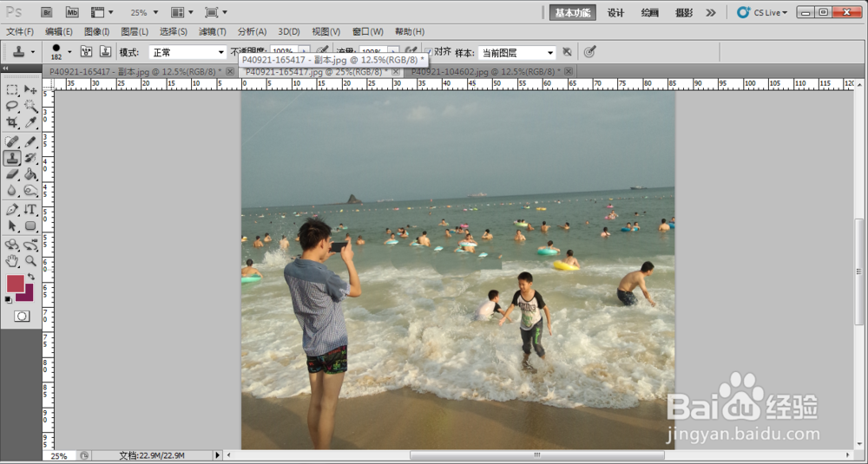Viewport: 868px width, 464px height.
Task: Select the Pen tool
Action: pos(11,210)
